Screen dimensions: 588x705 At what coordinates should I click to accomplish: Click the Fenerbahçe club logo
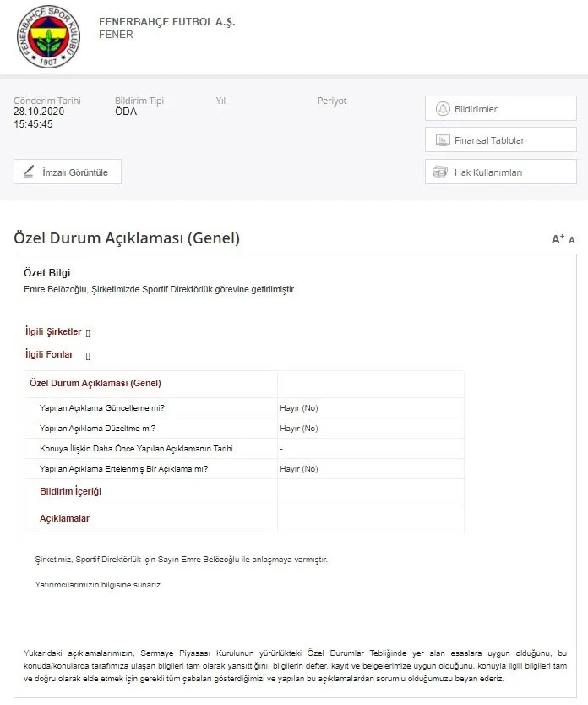pos(49,37)
